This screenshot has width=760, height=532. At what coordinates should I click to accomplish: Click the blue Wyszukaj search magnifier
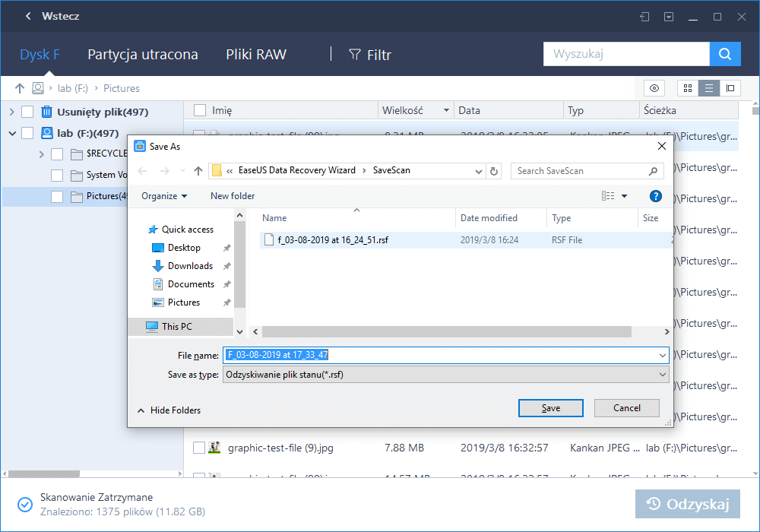coord(725,54)
